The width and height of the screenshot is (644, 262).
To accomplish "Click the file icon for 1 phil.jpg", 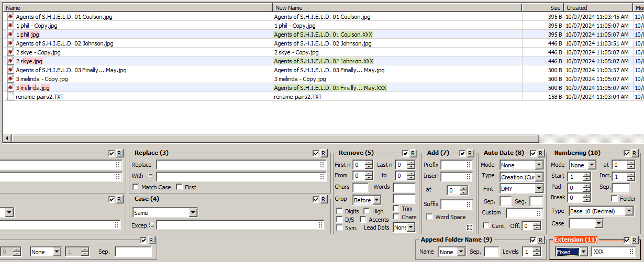I will pos(10,35).
